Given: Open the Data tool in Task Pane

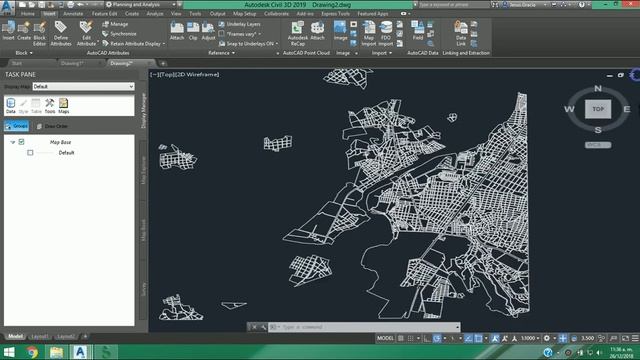Looking at the screenshot, I should coord(11,106).
